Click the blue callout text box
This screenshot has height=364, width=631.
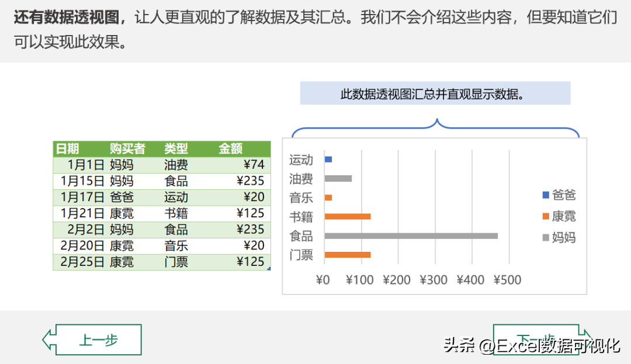point(435,93)
